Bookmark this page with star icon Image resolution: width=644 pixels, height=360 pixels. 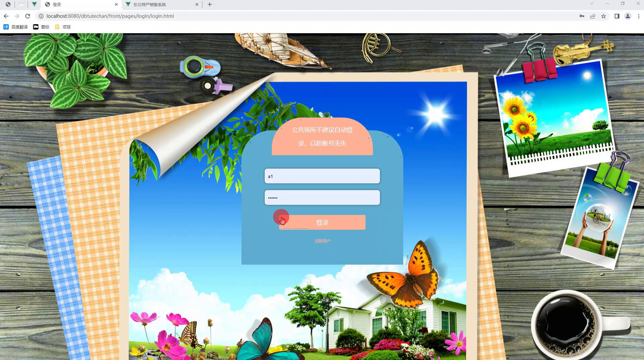pyautogui.click(x=603, y=16)
